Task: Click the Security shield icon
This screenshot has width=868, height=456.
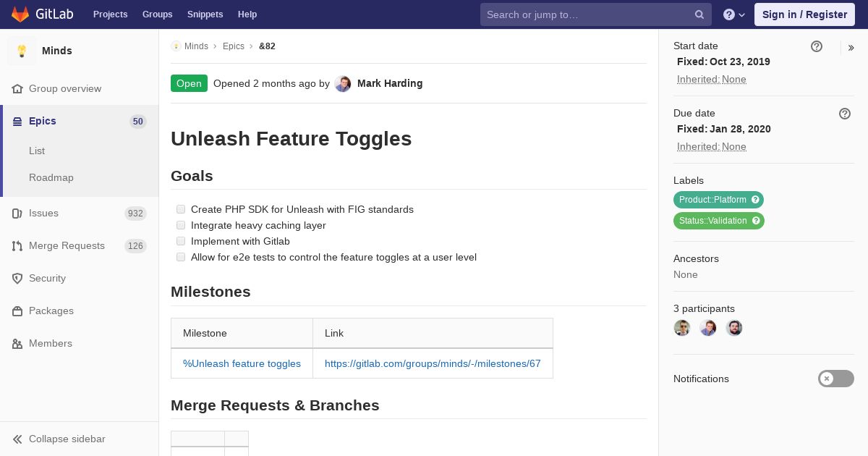Action: (x=17, y=279)
